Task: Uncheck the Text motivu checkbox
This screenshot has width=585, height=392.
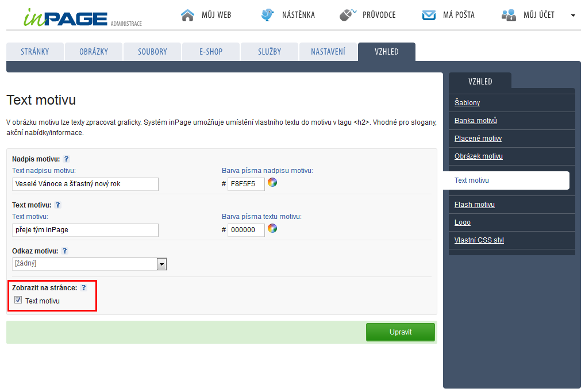Action: tap(18, 300)
